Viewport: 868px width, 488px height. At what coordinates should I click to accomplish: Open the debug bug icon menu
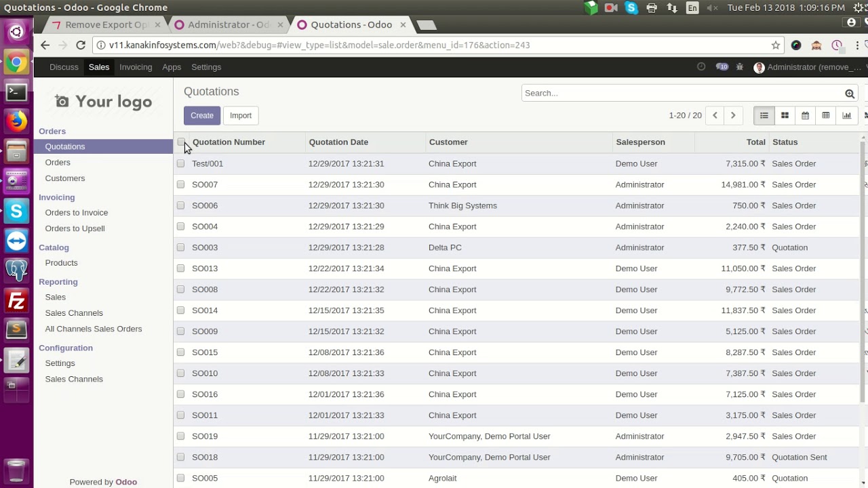740,67
